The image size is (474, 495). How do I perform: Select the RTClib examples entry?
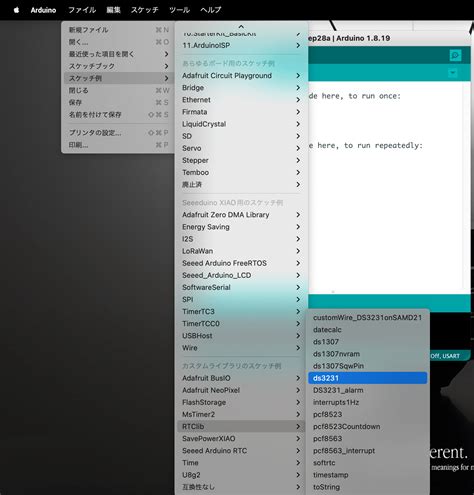(x=241, y=427)
